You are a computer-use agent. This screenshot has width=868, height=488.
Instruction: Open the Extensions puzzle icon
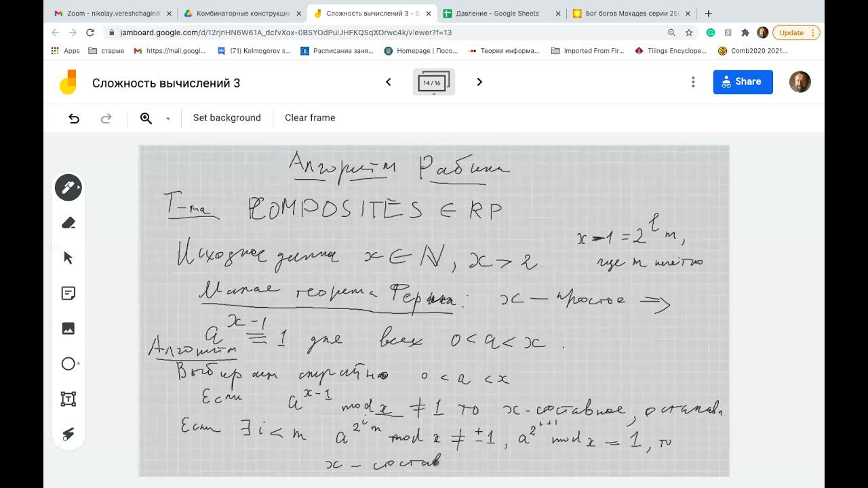click(x=745, y=33)
